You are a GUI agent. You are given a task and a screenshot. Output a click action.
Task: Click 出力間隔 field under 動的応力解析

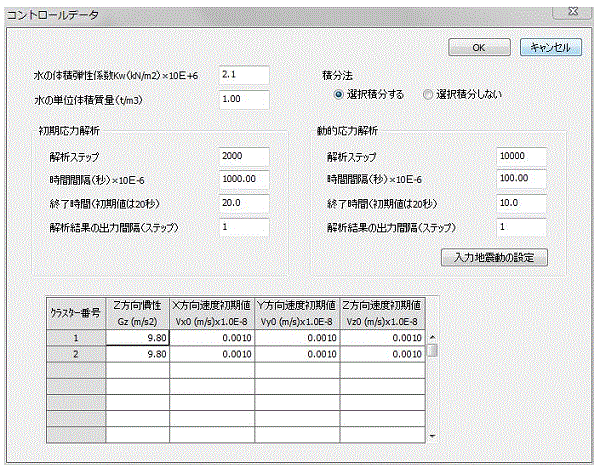click(x=522, y=227)
